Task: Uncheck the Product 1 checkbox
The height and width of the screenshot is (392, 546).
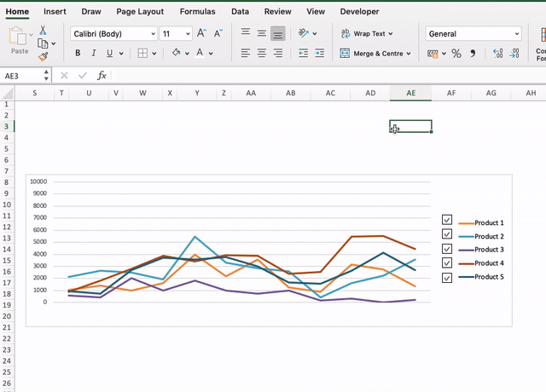Action: 447,220
